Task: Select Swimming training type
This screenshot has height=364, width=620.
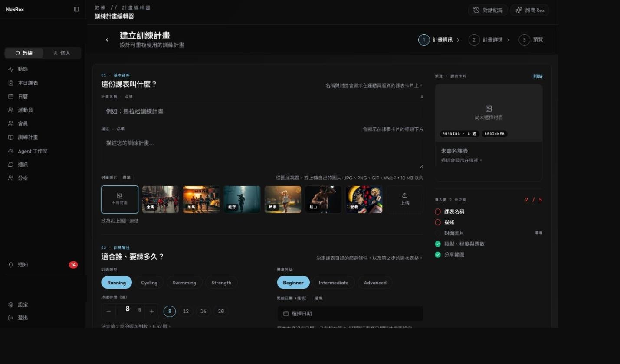Action: click(x=184, y=283)
